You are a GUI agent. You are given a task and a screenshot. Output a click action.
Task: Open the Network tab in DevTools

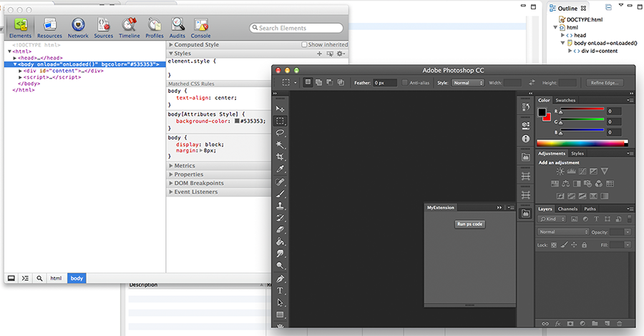point(78,29)
